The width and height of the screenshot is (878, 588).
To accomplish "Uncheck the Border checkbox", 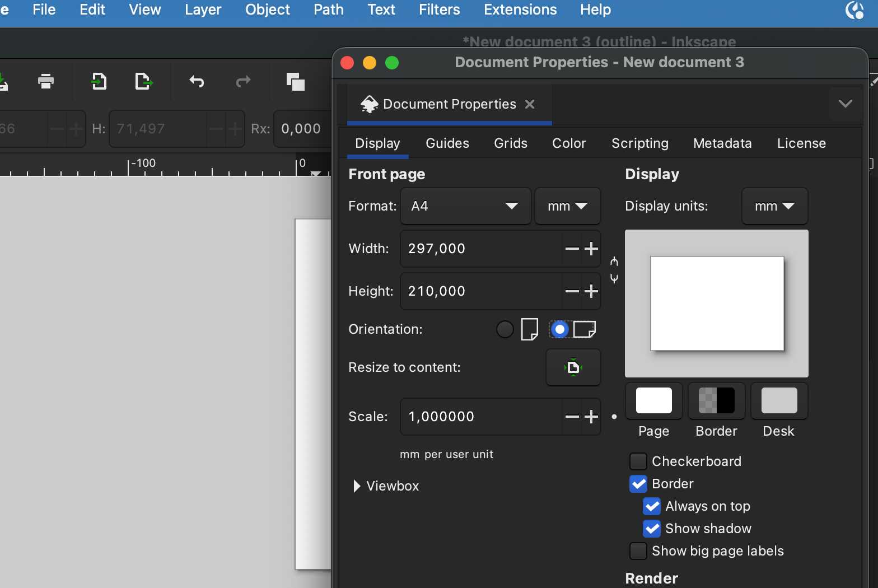I will tap(638, 484).
